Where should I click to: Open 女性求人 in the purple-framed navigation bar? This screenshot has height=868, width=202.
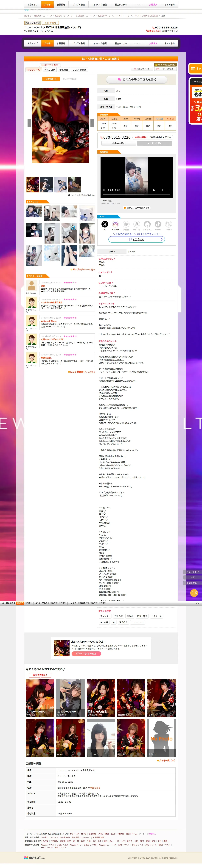tap(153, 43)
